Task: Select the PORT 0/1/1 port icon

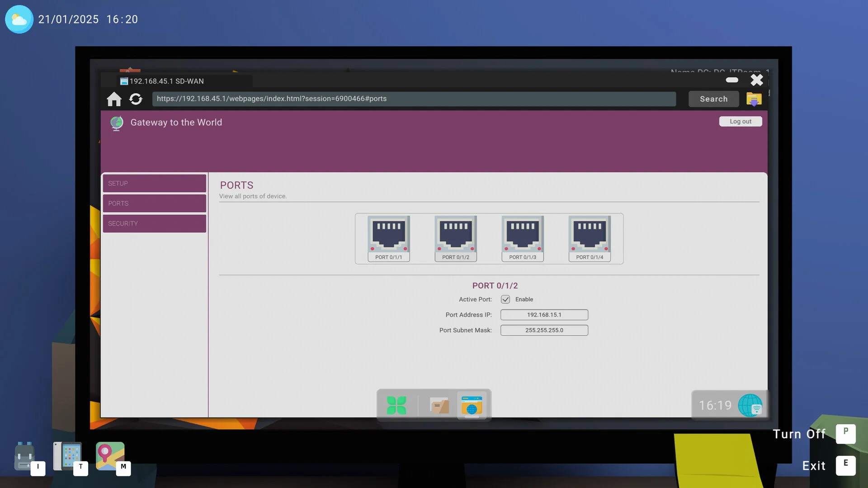Action: click(388, 235)
